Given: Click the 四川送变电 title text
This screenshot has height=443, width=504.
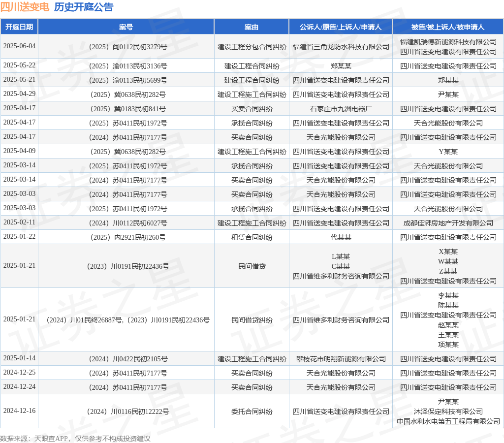Looking at the screenshot, I should pyautogui.click(x=25, y=7).
